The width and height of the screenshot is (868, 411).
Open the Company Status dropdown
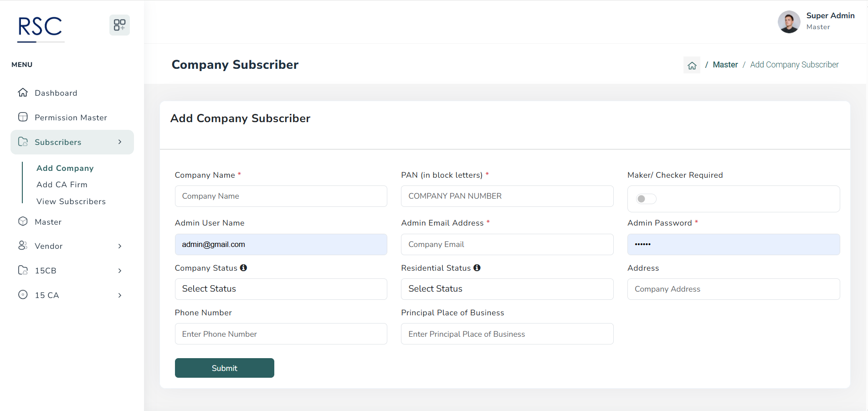[x=281, y=289]
